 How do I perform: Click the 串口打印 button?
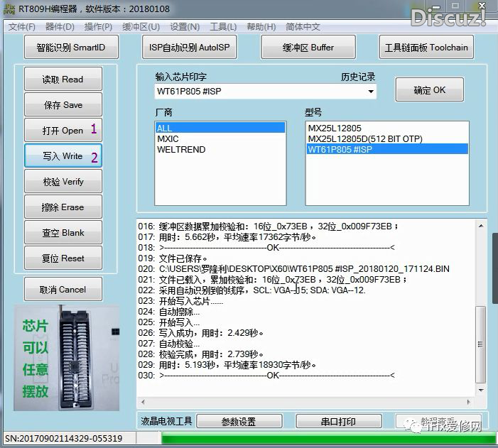coord(339,421)
